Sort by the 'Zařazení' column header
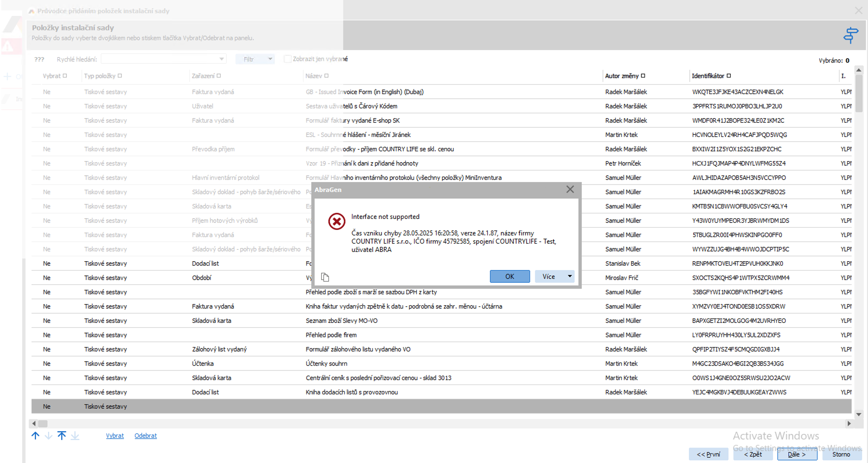Image resolution: width=868 pixels, height=463 pixels. (203, 76)
